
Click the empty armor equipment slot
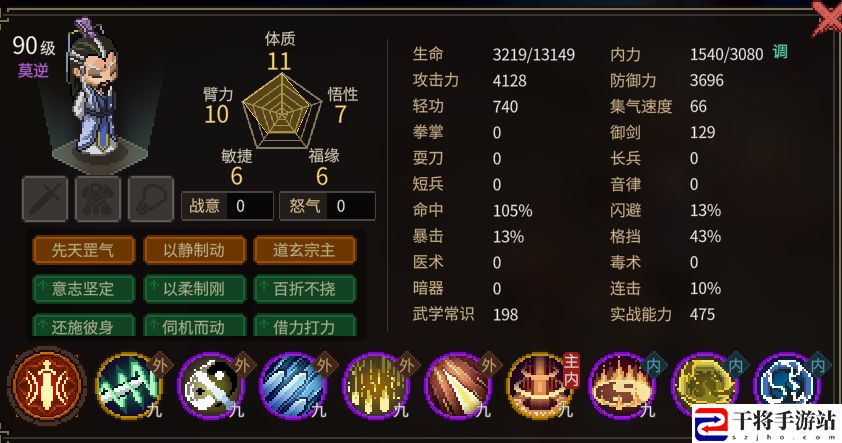pyautogui.click(x=98, y=199)
